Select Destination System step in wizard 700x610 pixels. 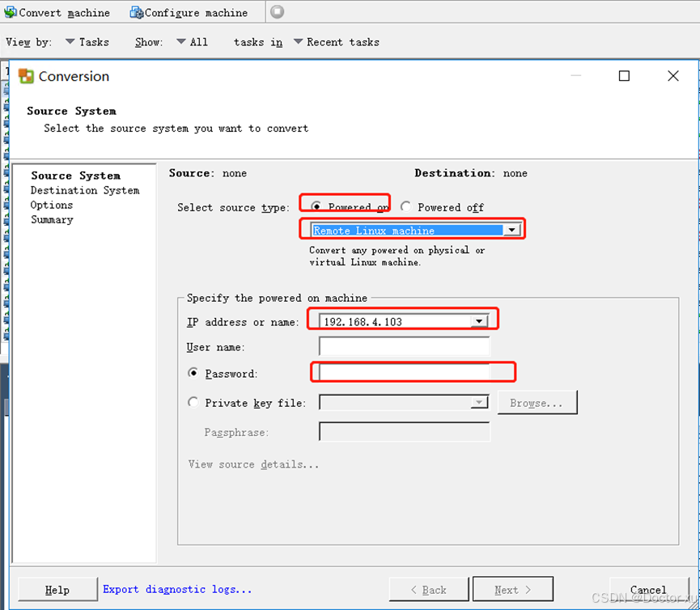coord(85,190)
